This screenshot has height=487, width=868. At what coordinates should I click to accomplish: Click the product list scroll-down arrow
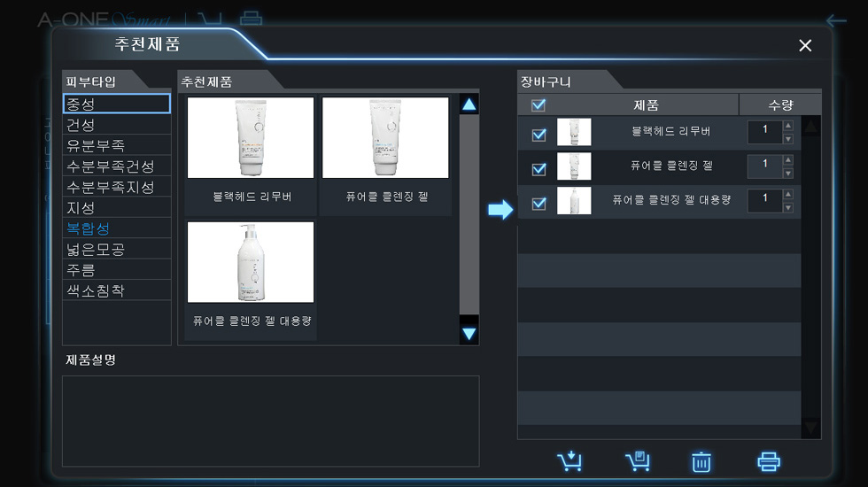pos(469,334)
